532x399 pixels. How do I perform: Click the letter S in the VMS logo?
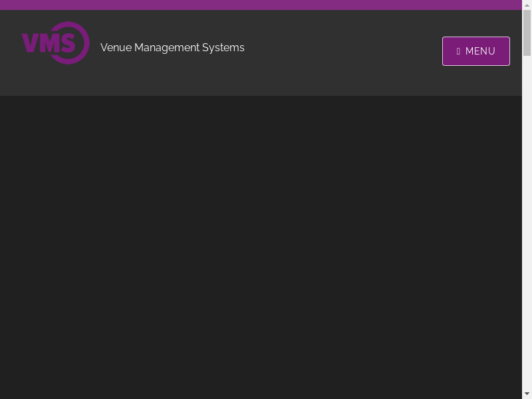[67, 43]
